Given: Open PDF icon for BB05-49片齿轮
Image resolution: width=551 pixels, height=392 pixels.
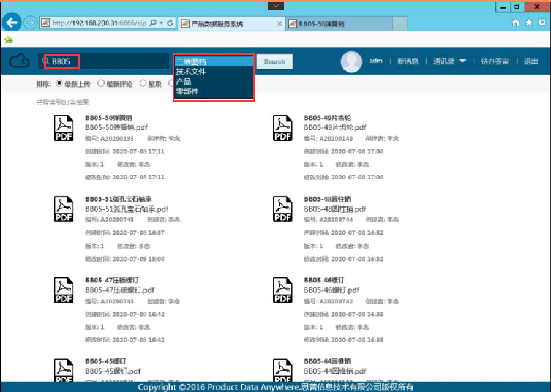Looking at the screenshot, I should pos(282,128).
